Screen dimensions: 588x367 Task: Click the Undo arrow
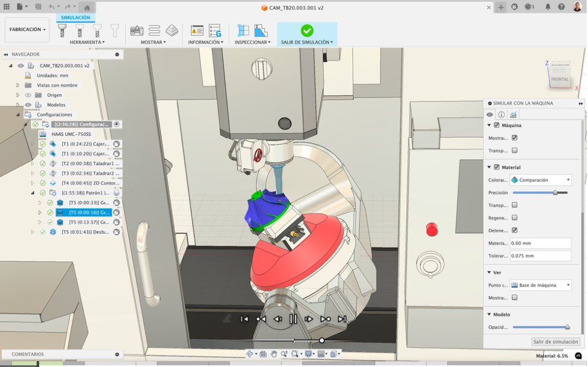click(x=51, y=7)
